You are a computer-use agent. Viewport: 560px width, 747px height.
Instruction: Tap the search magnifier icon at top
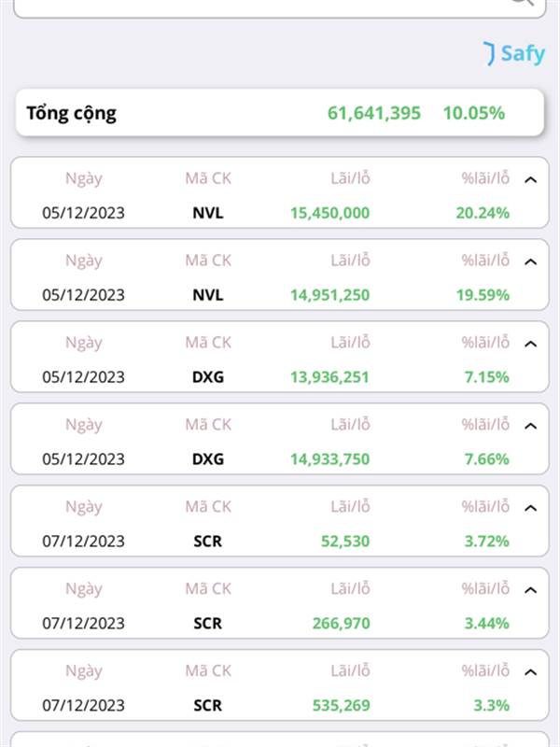(523, 3)
